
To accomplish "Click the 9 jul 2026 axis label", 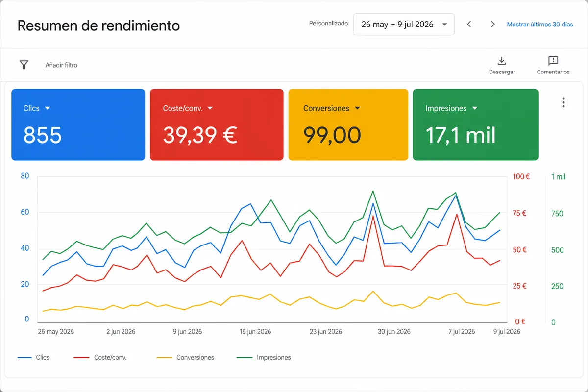I will (507, 332).
